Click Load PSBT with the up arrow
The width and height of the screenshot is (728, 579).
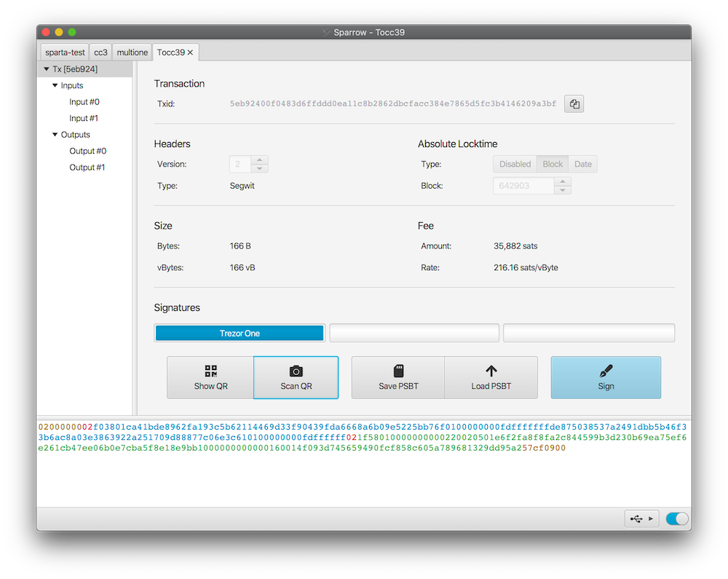tap(491, 377)
